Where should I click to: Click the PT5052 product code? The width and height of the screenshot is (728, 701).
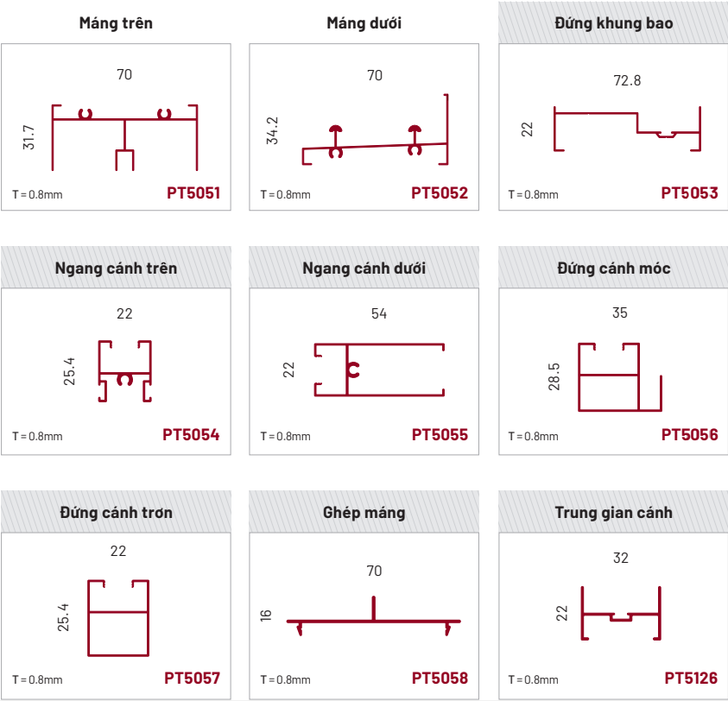[440, 193]
